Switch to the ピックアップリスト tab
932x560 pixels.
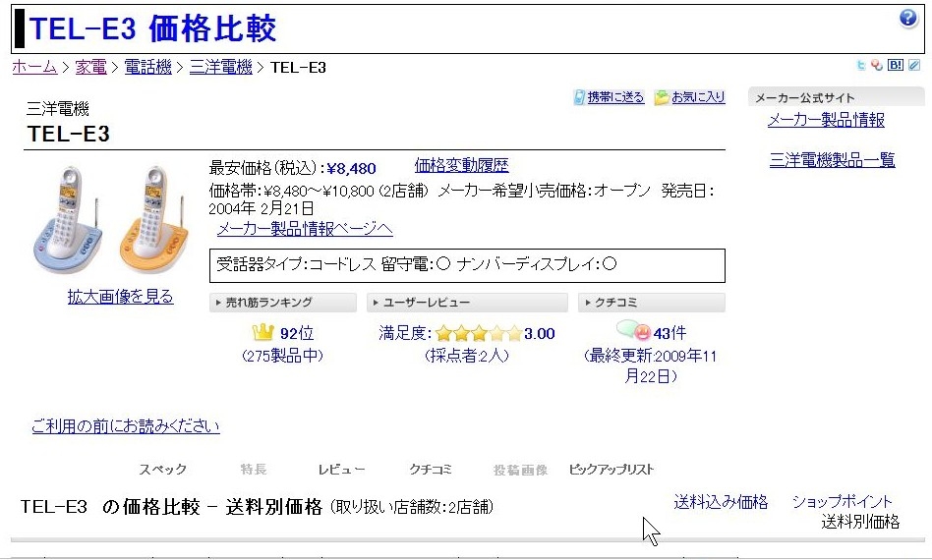[612, 470]
